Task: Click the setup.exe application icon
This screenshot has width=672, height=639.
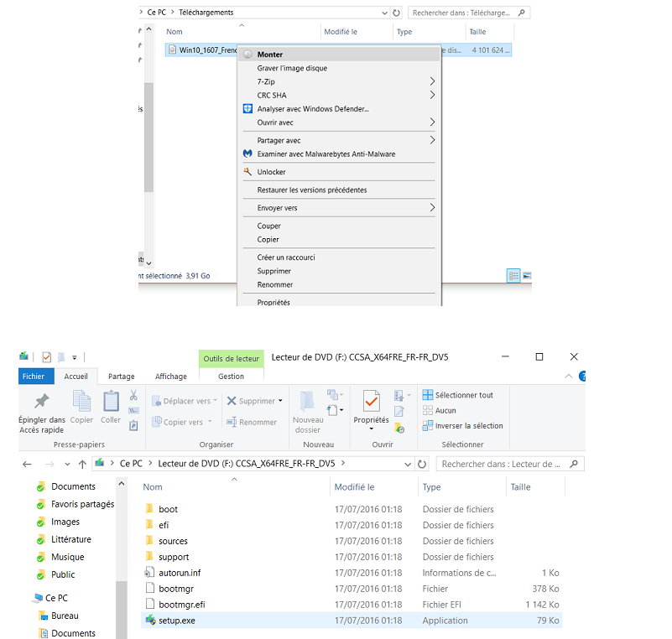Action: (x=150, y=621)
